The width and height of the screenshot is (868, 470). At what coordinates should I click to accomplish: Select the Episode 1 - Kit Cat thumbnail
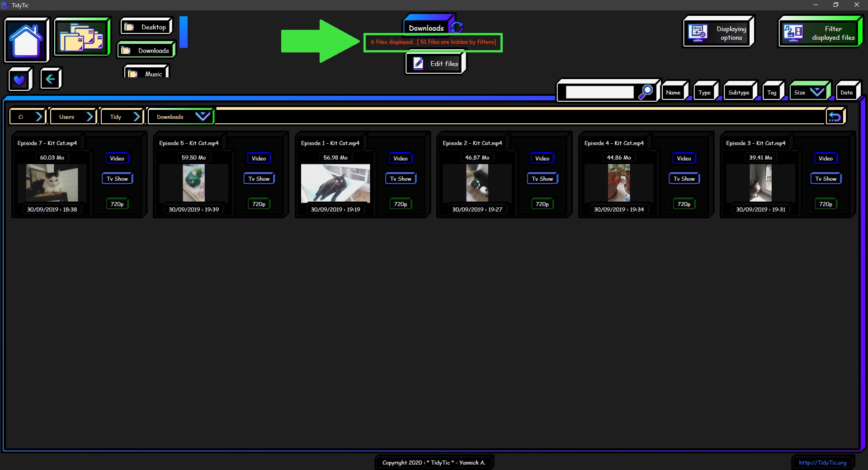coord(335,183)
